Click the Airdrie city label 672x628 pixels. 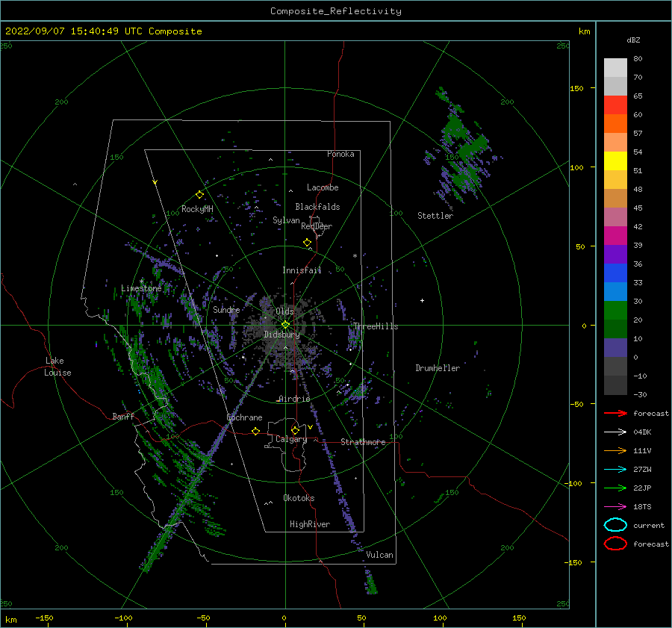(x=294, y=399)
